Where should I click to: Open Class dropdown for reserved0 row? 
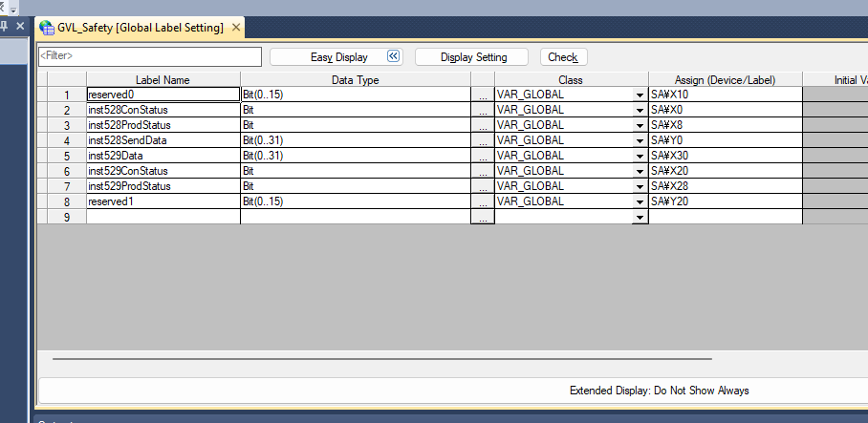coord(640,95)
